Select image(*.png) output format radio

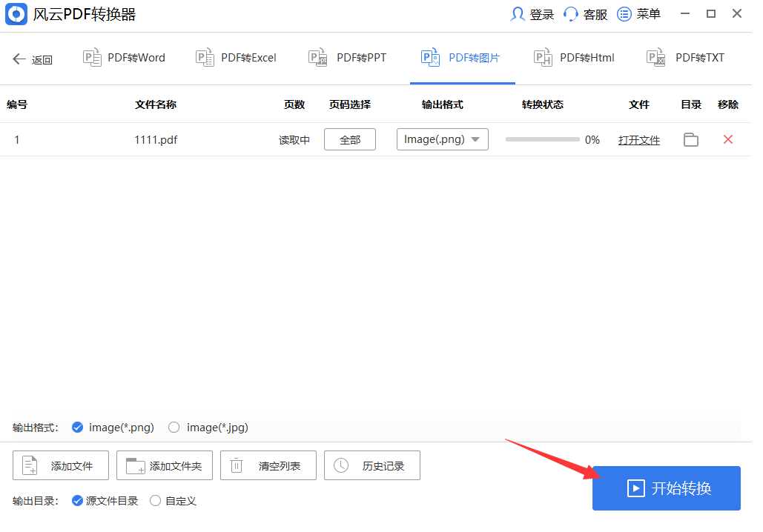(x=78, y=427)
